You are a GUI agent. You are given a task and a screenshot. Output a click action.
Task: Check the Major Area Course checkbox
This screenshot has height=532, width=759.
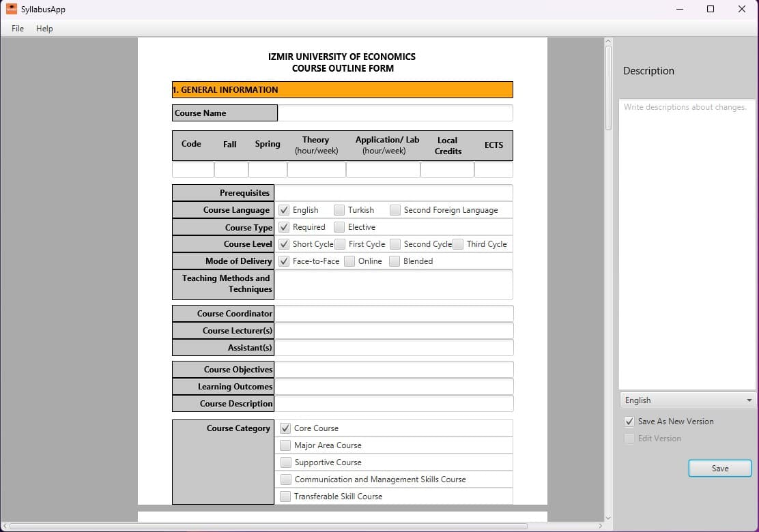[285, 445]
